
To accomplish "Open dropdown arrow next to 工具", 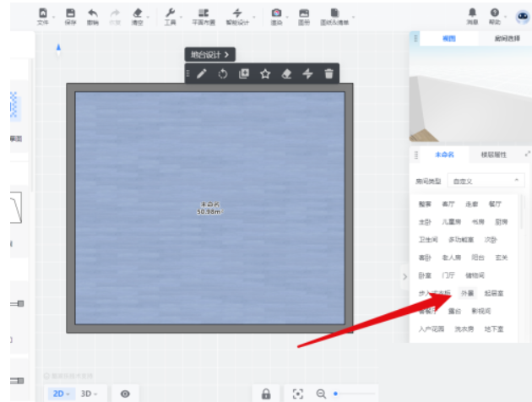I will pyautogui.click(x=181, y=17).
